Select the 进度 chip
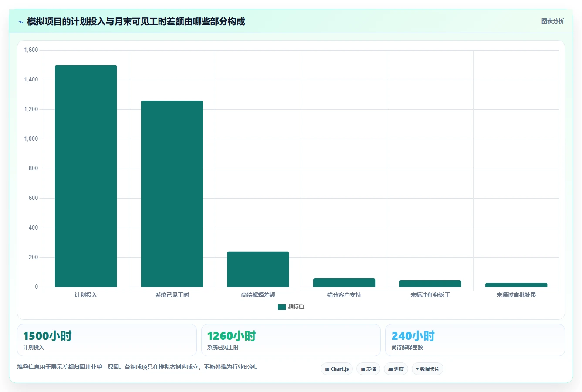This screenshot has width=582, height=392. pos(396,369)
